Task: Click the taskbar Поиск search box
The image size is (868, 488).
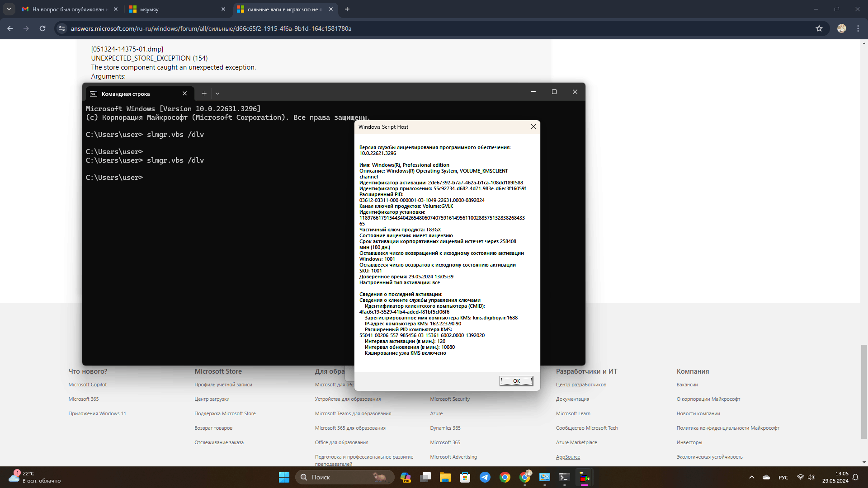Action: pyautogui.click(x=344, y=477)
